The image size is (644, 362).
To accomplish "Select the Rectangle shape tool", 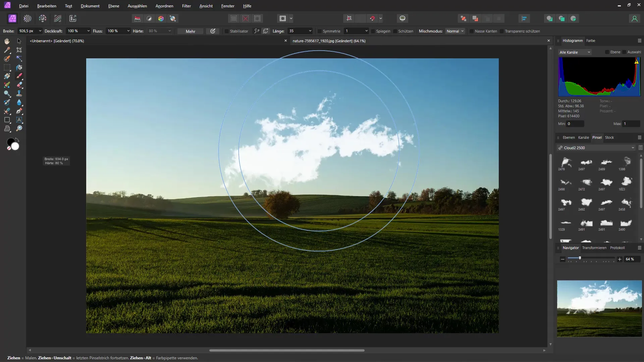I will click(x=7, y=120).
